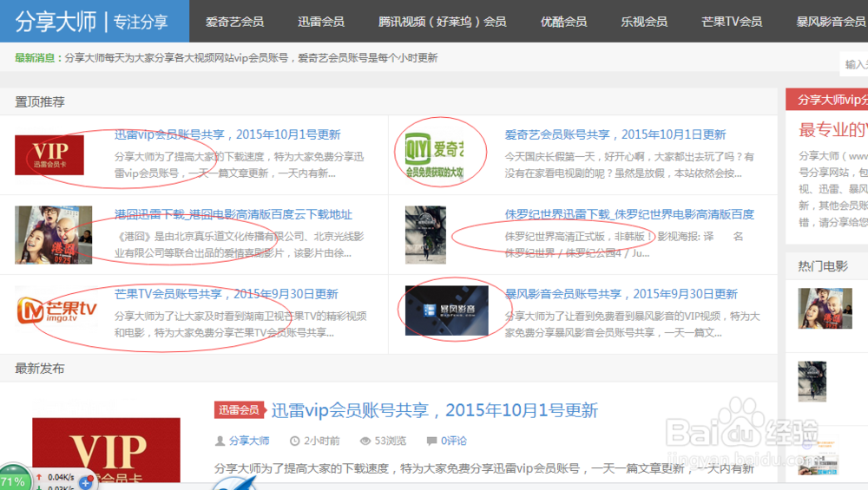
Task: Open 迅雷vip会员账号共享 featured link
Action: 227,134
